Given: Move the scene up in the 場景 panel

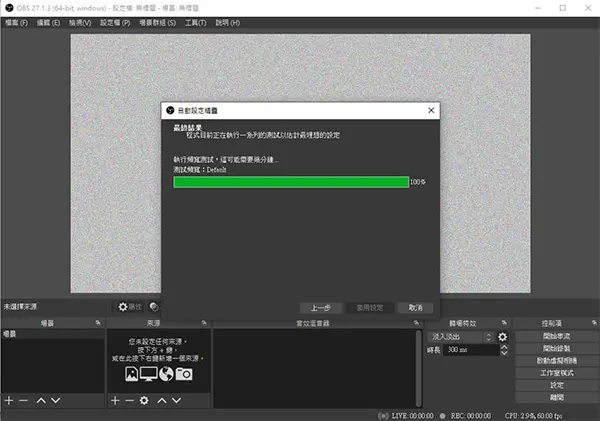Looking at the screenshot, I should coord(42,400).
